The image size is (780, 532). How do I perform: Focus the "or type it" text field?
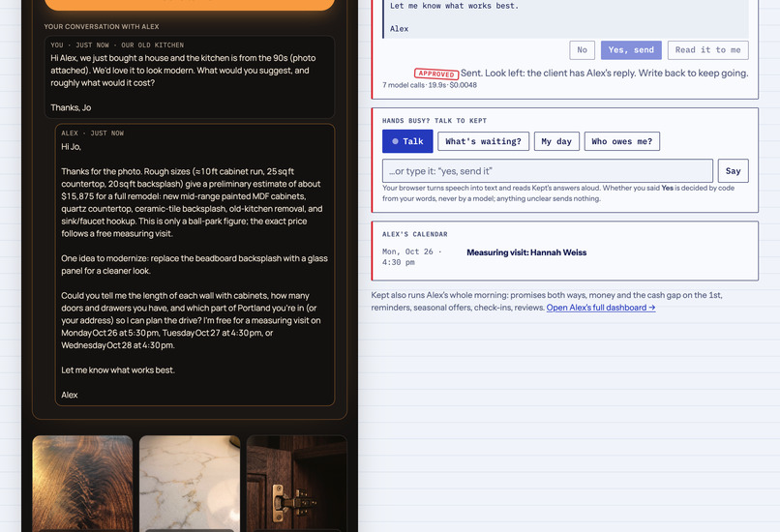point(547,170)
